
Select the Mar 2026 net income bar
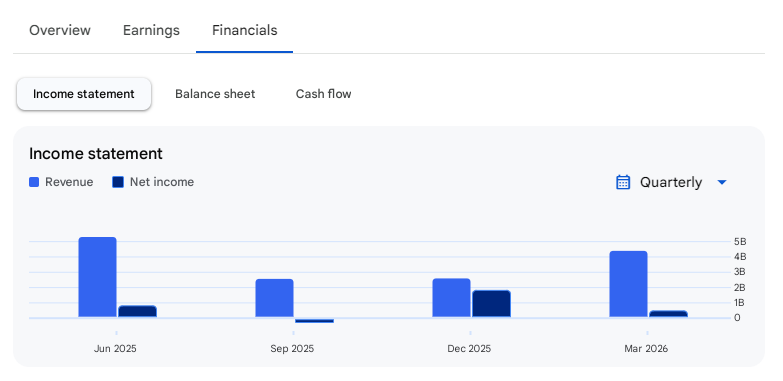pos(668,314)
